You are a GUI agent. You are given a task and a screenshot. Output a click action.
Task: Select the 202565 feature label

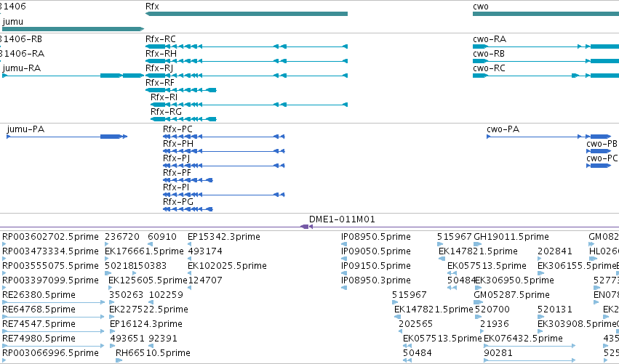click(x=415, y=324)
